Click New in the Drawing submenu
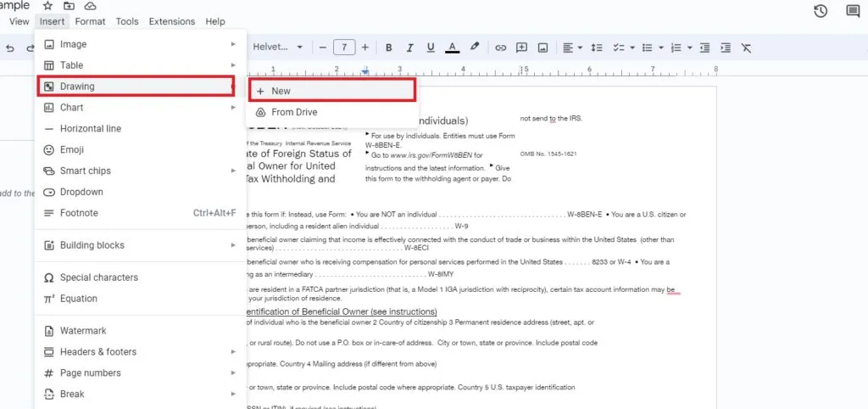Image resolution: width=868 pixels, height=409 pixels. (x=331, y=91)
